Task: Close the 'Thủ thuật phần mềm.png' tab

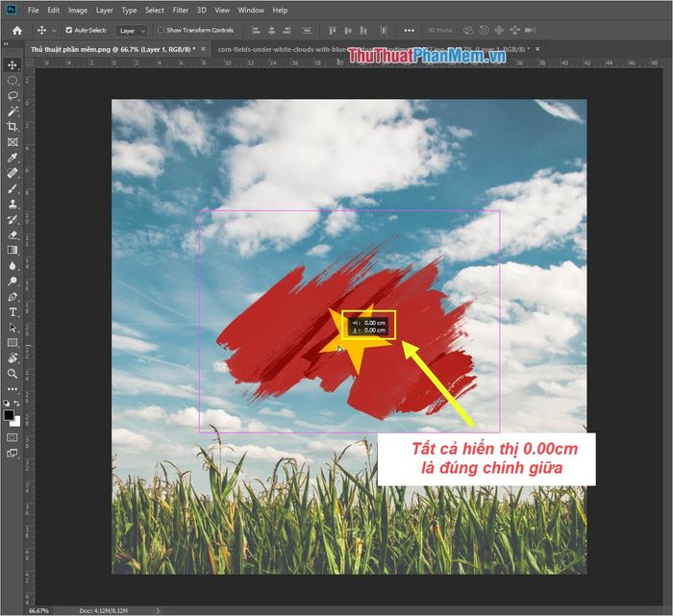Action: coord(203,49)
